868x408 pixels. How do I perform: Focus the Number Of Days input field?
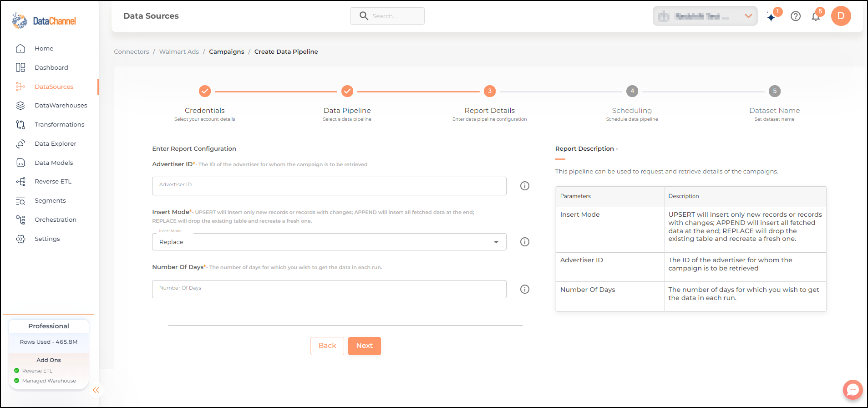click(x=329, y=289)
